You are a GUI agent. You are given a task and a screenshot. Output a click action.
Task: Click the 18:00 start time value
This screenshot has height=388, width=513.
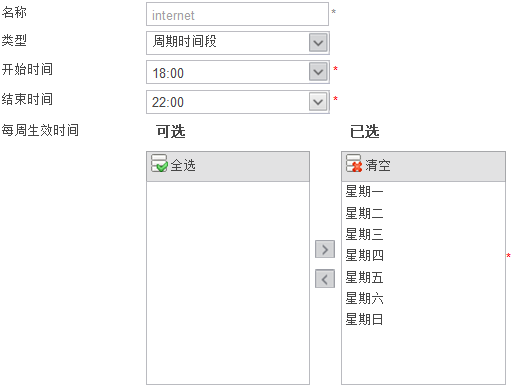[x=168, y=73]
